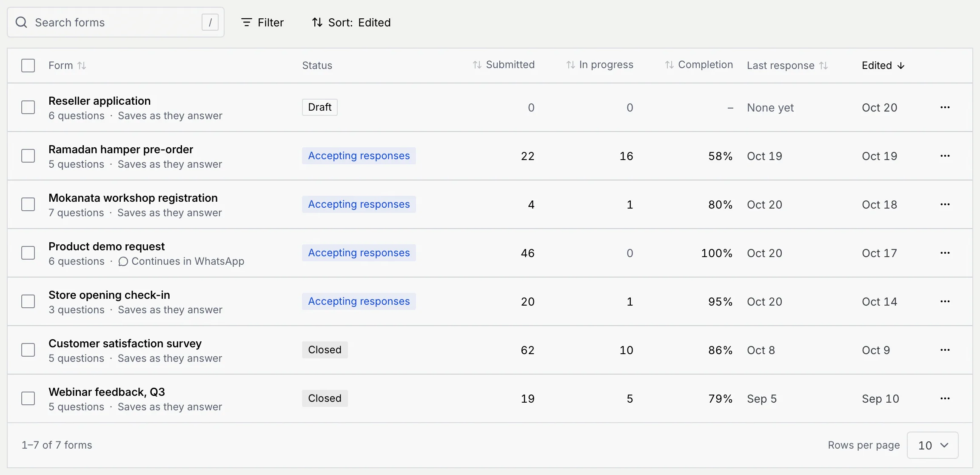
Task: Sort by Completion column
Action: [x=699, y=65]
